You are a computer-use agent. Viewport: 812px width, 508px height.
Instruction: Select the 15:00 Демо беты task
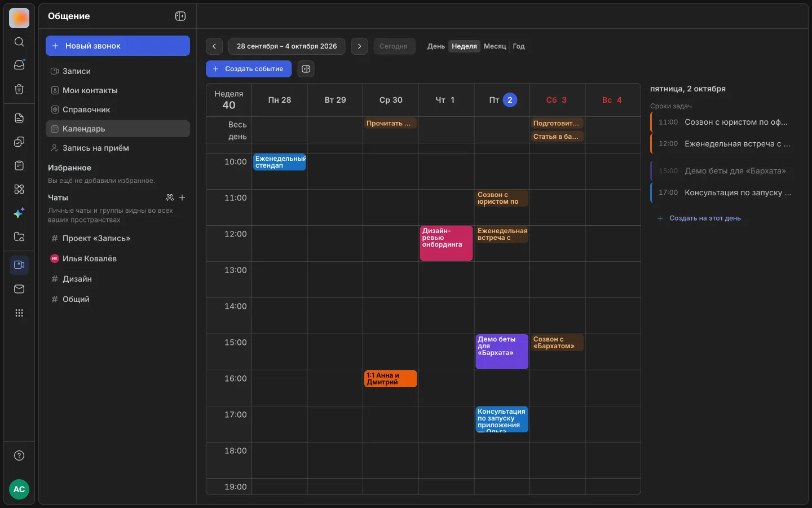pyautogui.click(x=723, y=171)
